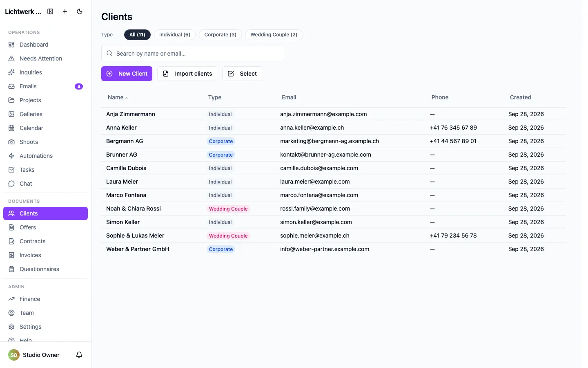Screen dimensions: 588x368
Task: Filter by the All (11) type chip
Action: [x=137, y=35]
